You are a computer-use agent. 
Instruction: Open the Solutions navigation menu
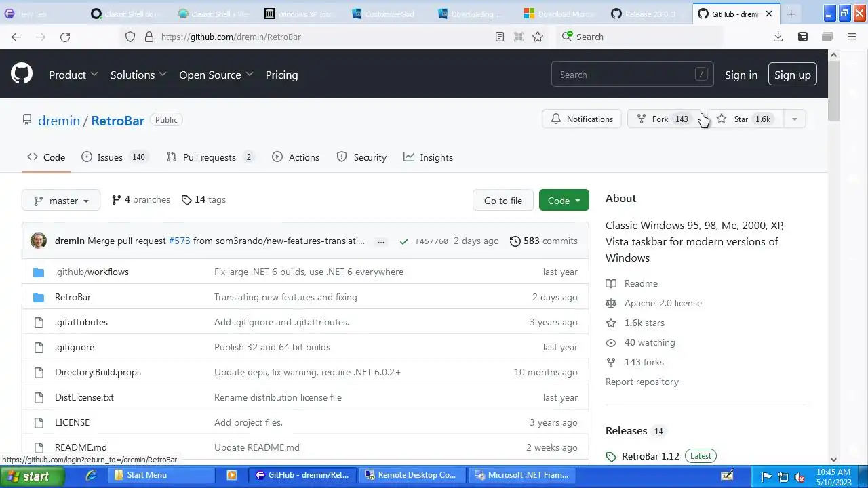(x=138, y=75)
